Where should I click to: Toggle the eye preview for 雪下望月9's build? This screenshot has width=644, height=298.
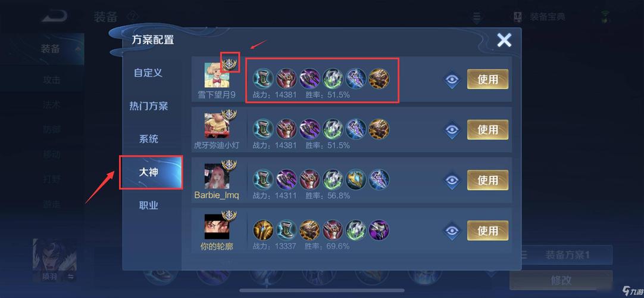pos(452,79)
